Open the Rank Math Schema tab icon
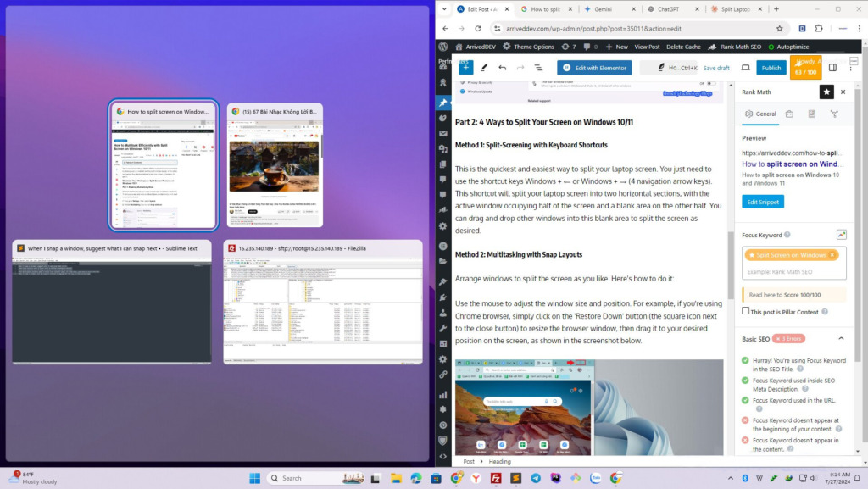 click(811, 114)
